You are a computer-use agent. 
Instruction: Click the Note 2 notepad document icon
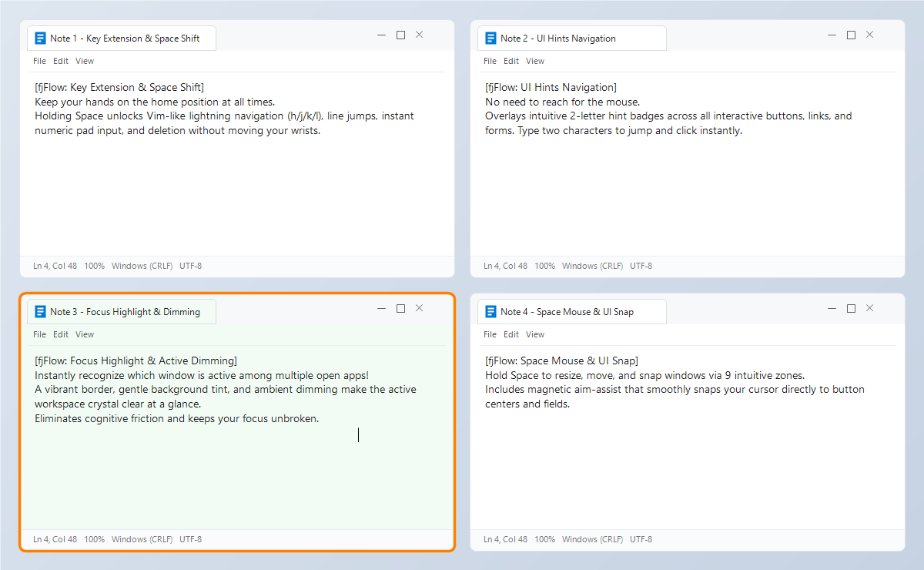[x=490, y=38]
